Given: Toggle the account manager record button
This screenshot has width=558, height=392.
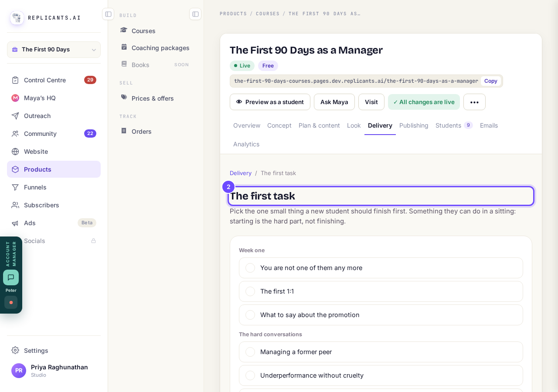Looking at the screenshot, I should 11,302.
